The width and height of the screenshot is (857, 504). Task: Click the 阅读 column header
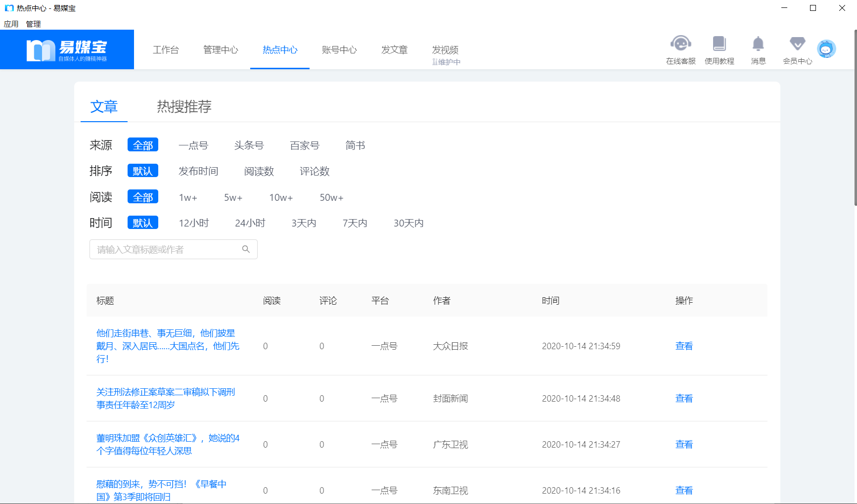click(x=271, y=300)
